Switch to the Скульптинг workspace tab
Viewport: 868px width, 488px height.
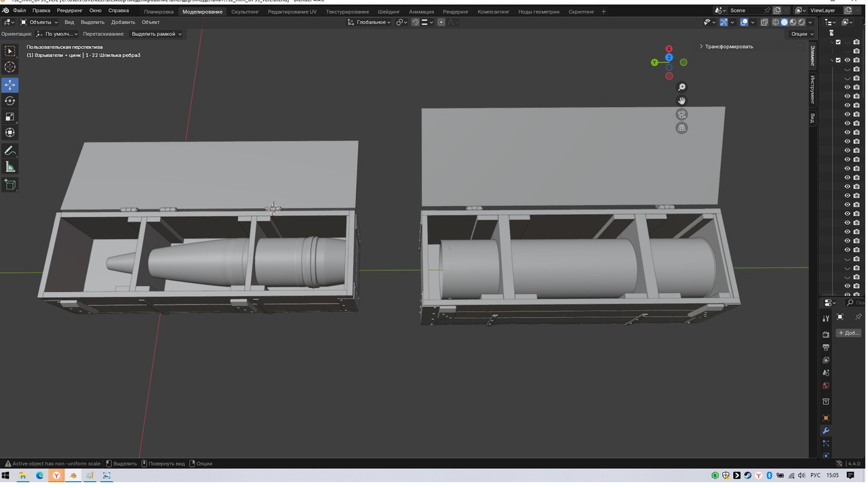(245, 12)
